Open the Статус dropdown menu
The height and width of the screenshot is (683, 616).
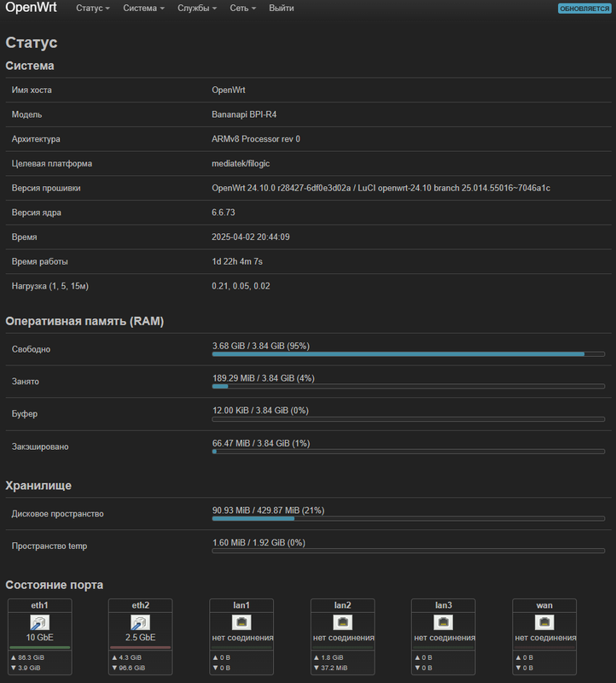93,9
